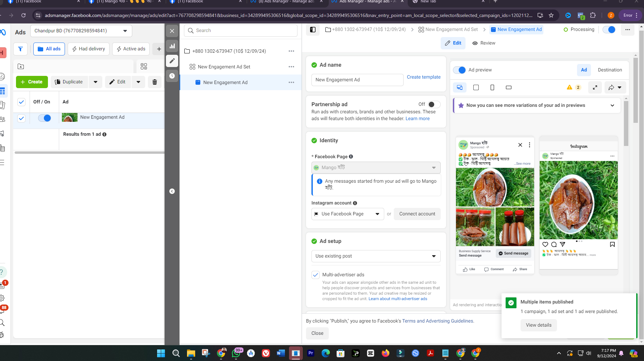Switch to Had delivery filter tab
Screen dimensions: 644x361
pyautogui.click(x=88, y=49)
